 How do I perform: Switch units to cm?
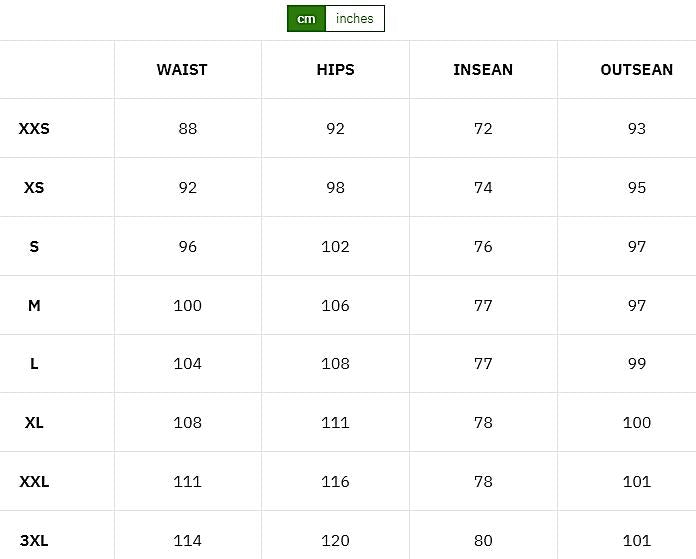306,19
